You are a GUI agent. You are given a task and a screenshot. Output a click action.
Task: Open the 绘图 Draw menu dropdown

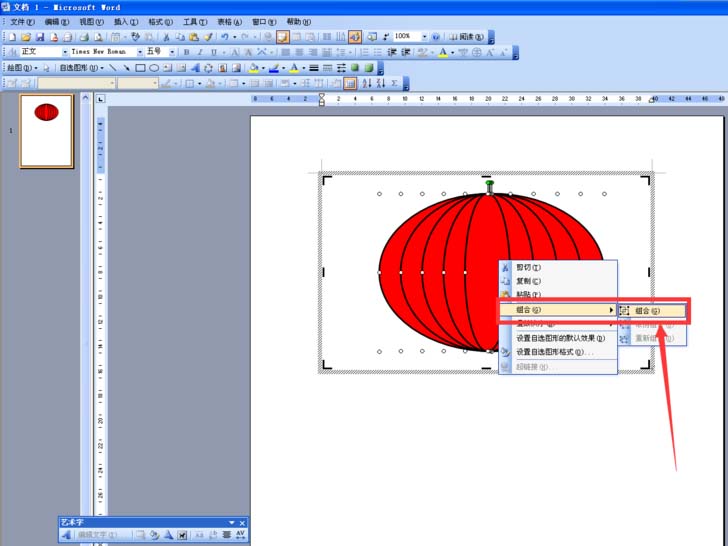click(x=22, y=68)
